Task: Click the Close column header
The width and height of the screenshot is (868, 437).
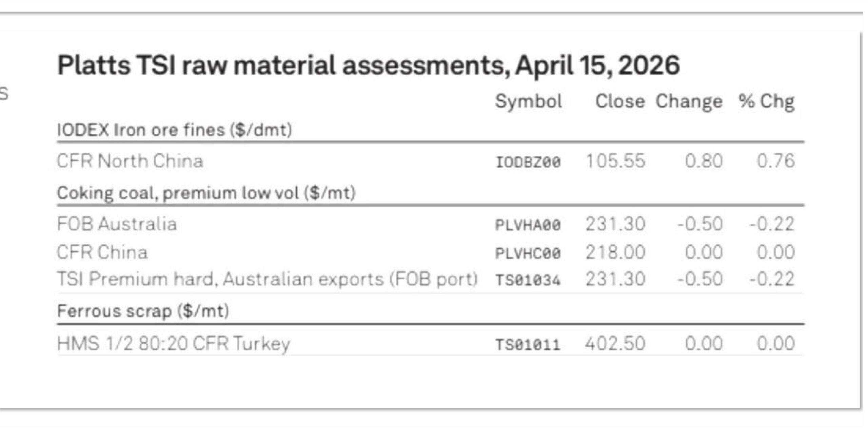Action: [x=620, y=101]
